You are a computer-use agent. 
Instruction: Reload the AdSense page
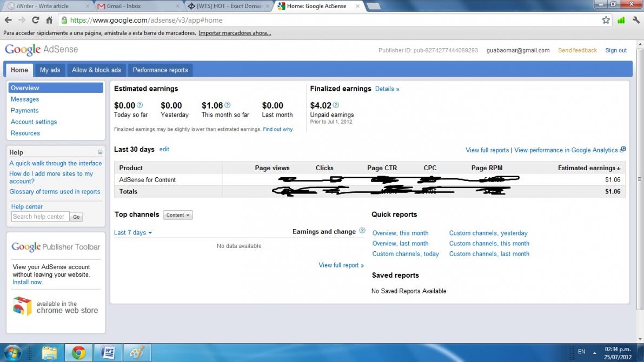tap(36, 20)
